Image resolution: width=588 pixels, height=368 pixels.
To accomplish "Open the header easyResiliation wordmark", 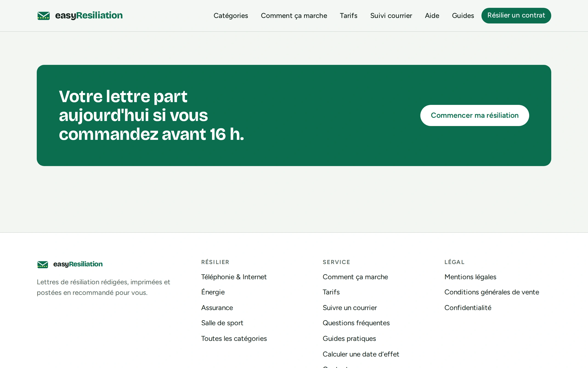I will pyautogui.click(x=89, y=16).
